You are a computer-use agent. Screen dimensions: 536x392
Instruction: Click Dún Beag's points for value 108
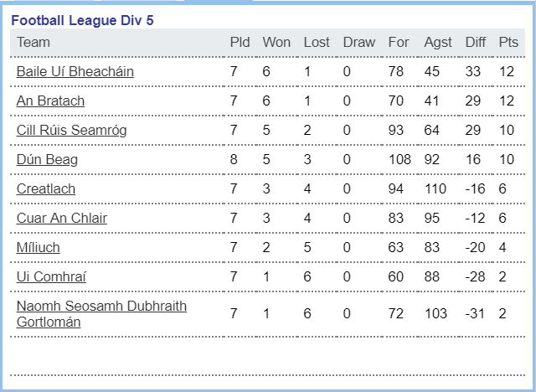click(x=399, y=160)
